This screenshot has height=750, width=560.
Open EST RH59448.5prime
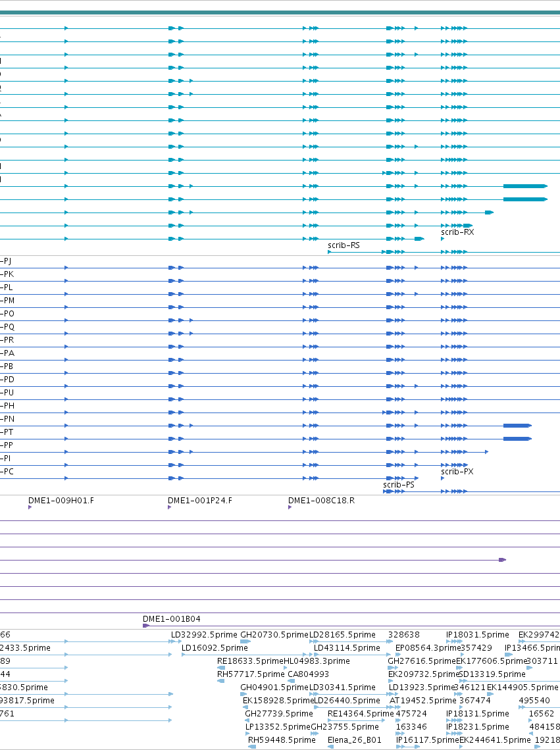[x=282, y=740]
